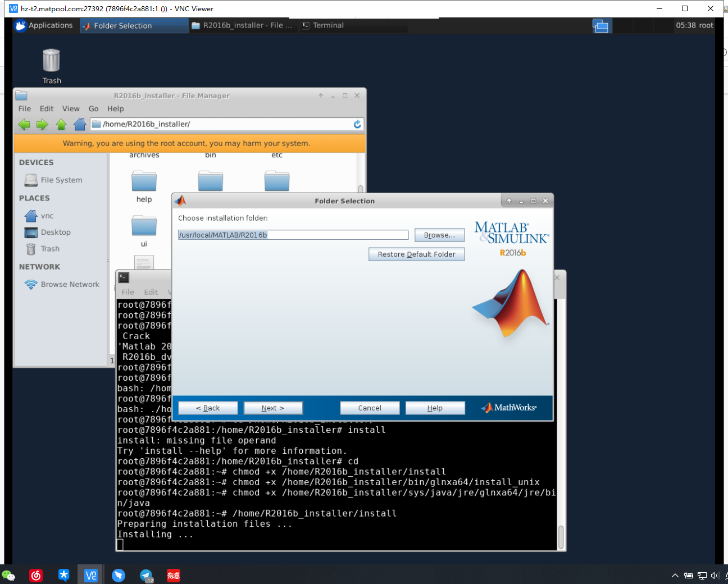Click the root account warning bar

[190, 144]
